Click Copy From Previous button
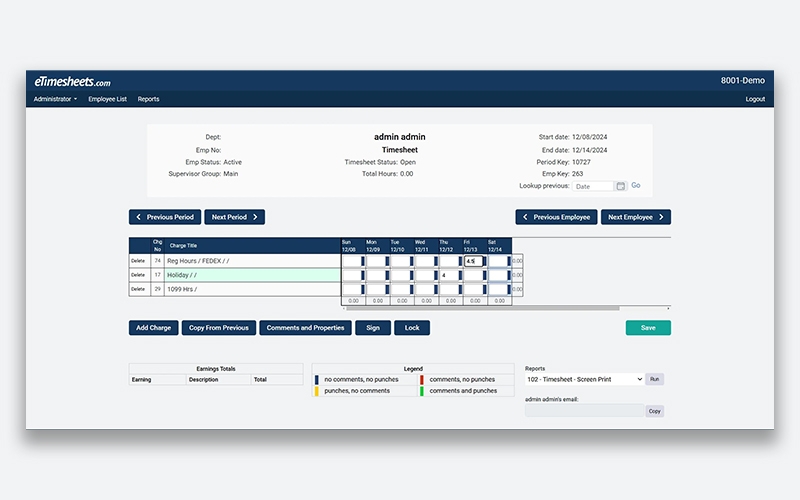Screen dimensions: 800x500 [x=219, y=328]
